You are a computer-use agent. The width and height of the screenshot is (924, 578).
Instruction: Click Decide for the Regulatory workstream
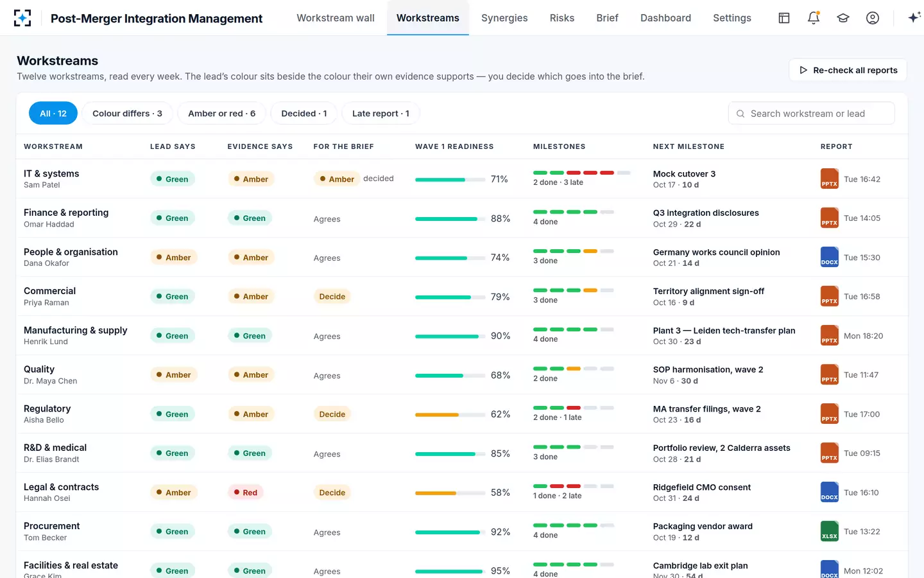(x=332, y=414)
